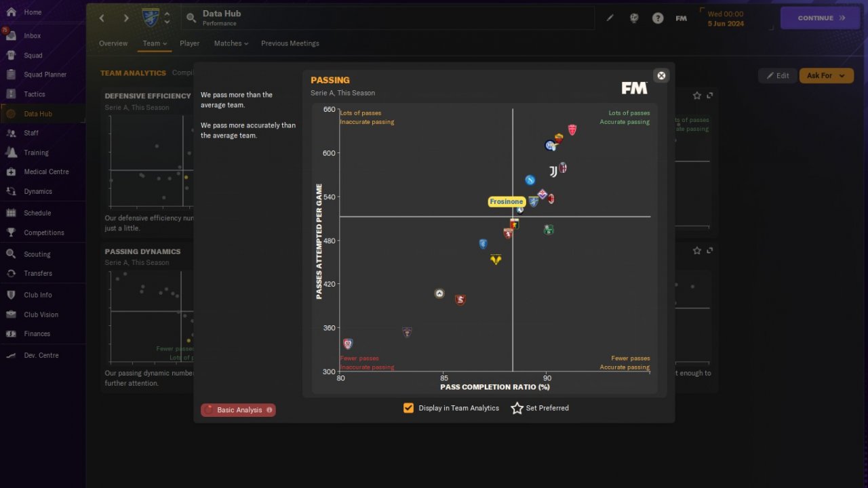Open the Dev. Centre
The image size is (868, 488).
(43, 355)
